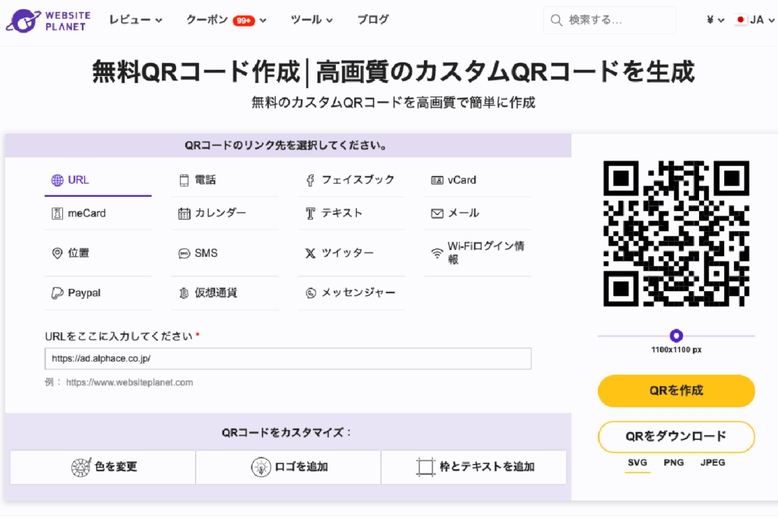778x532 pixels.
Task: Click the QRをダウンロード button
Action: [676, 436]
